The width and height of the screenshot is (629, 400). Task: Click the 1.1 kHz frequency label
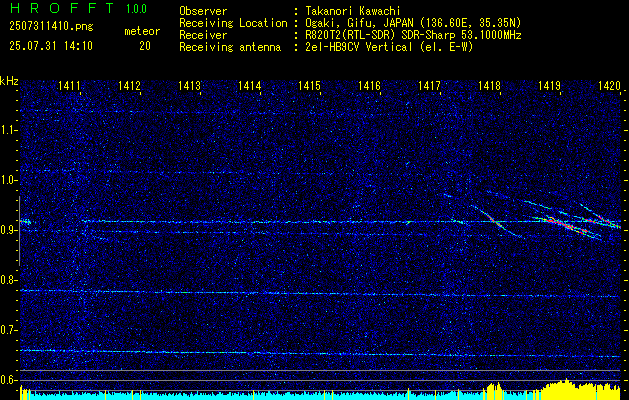pyautogui.click(x=9, y=130)
